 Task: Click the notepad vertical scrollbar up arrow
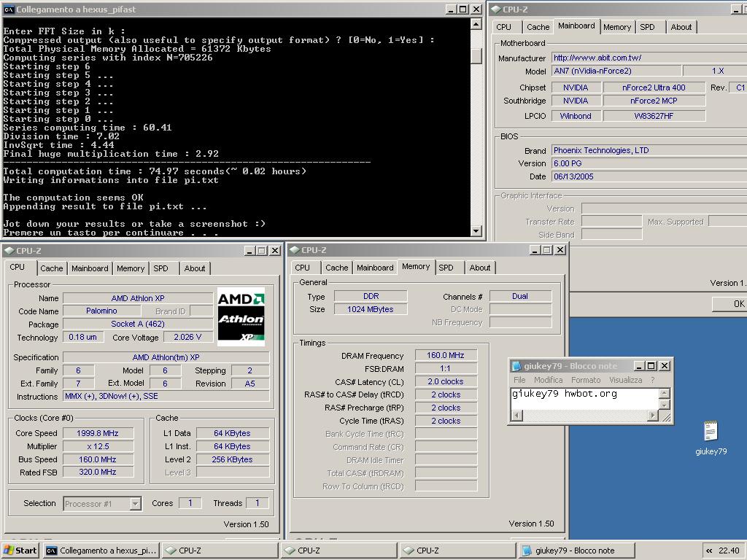(665, 393)
